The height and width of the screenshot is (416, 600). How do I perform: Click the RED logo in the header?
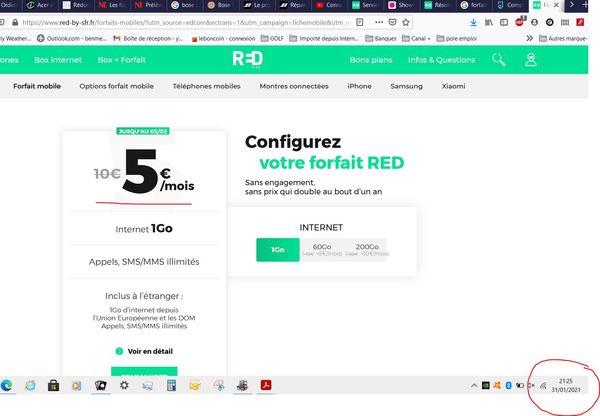[248, 59]
